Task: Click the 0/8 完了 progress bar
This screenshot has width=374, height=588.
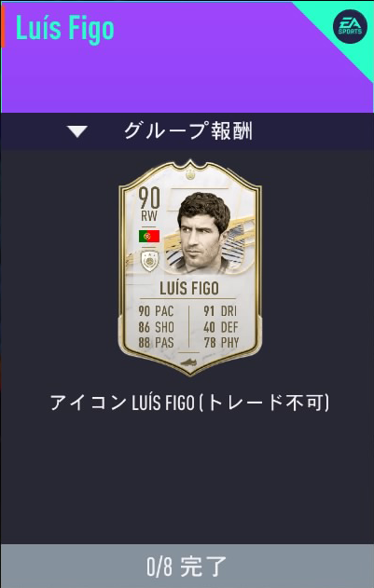Action: (187, 566)
